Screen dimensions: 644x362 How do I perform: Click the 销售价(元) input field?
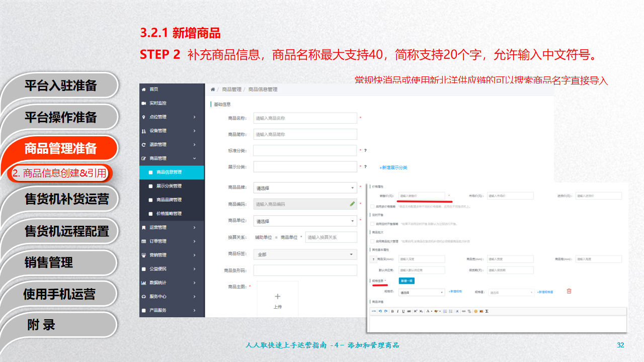coord(422,196)
